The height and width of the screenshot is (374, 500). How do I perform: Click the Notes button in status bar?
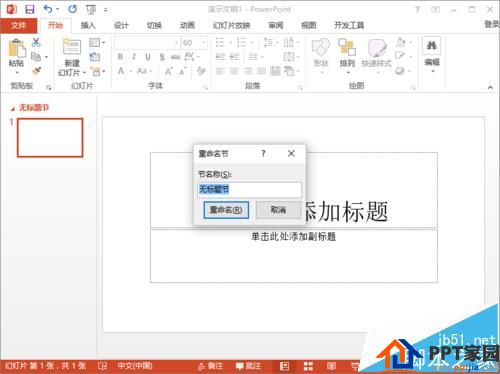pos(210,366)
